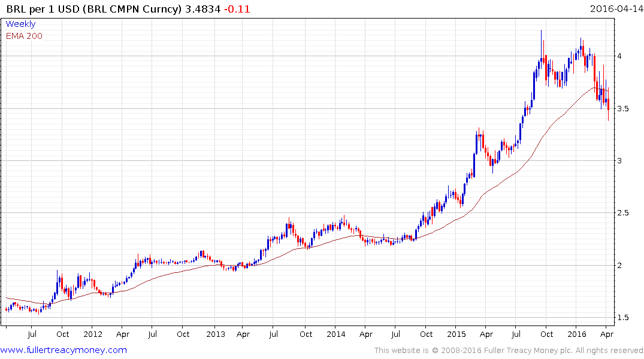Select the last price value 3.4834

(x=202, y=9)
